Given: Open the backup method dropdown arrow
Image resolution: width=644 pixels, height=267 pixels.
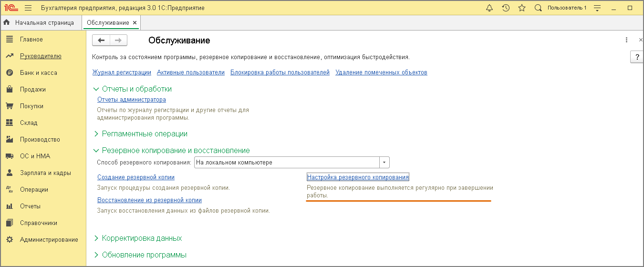Looking at the screenshot, I should tap(384, 163).
